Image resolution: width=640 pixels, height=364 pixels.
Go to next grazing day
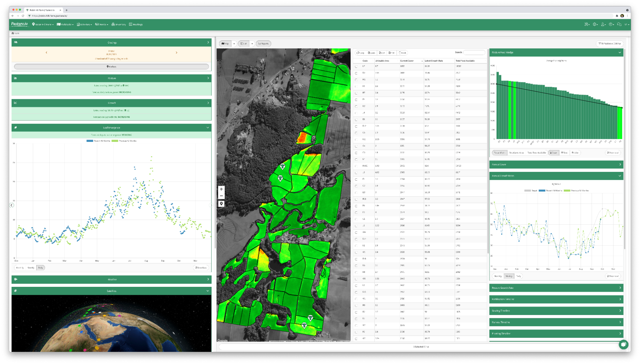point(176,53)
